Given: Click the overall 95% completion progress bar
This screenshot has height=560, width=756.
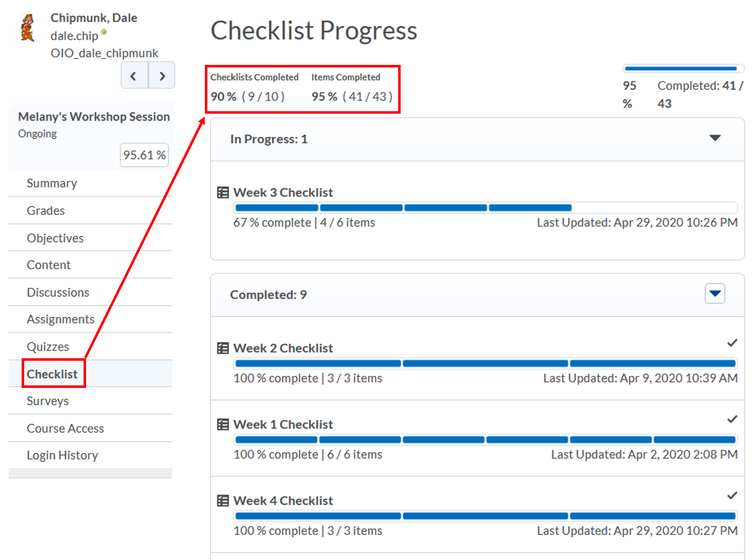Looking at the screenshot, I should coord(683,67).
